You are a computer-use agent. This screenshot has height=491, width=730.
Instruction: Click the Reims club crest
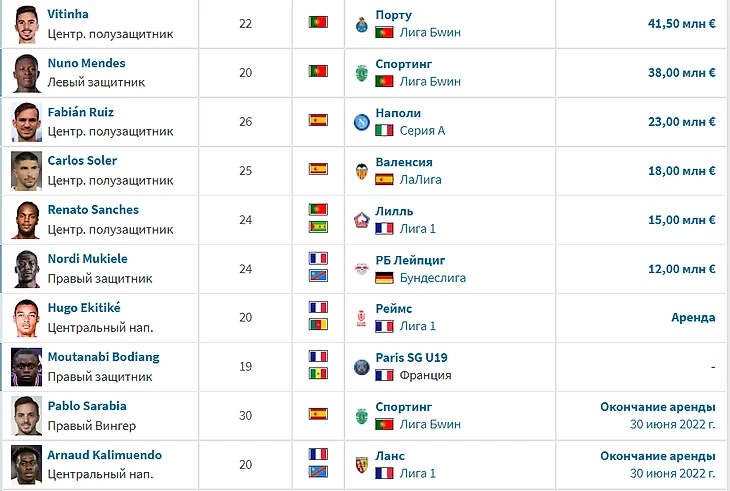coord(362,318)
